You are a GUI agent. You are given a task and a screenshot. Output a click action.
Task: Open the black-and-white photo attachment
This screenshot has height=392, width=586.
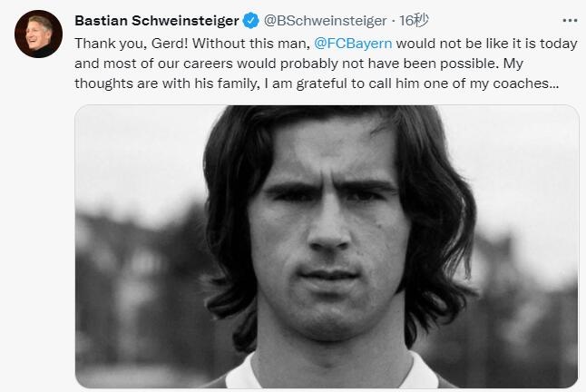coord(327,245)
